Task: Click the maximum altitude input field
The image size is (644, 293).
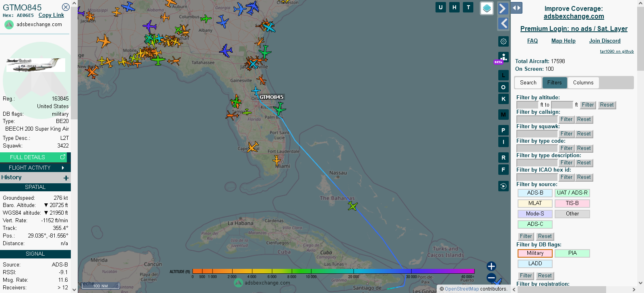Action: [x=562, y=105]
